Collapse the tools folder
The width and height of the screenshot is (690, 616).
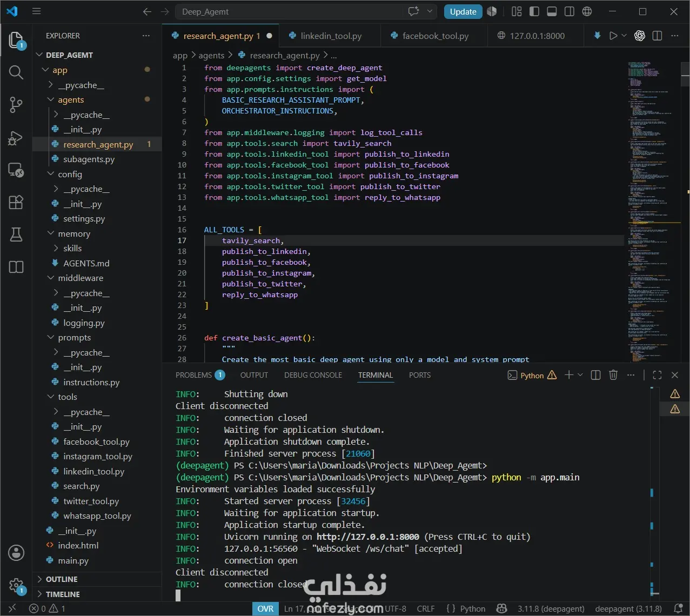click(x=68, y=397)
